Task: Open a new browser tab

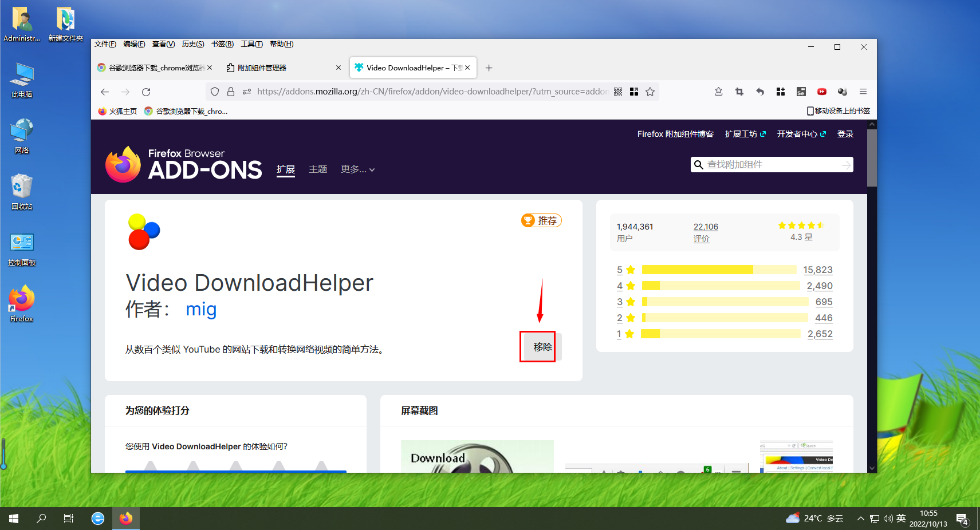Action: point(489,68)
